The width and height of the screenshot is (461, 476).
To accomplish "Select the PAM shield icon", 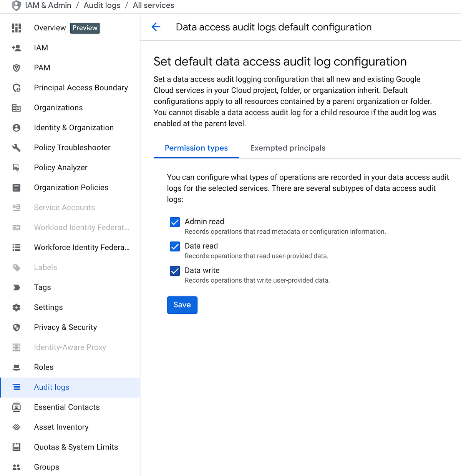I will tap(16, 68).
